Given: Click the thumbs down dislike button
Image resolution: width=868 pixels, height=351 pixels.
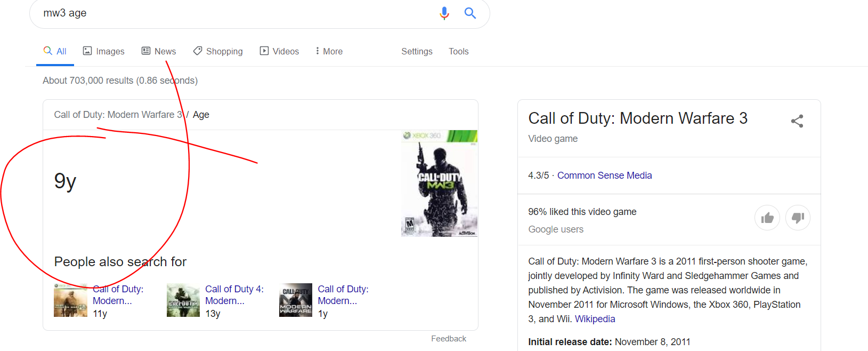Looking at the screenshot, I should click(798, 218).
